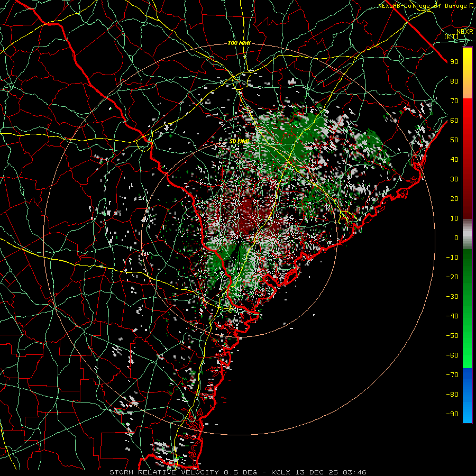Pick the bright red band near 65 knots
This screenshot has width=476, height=476.
pos(467,111)
